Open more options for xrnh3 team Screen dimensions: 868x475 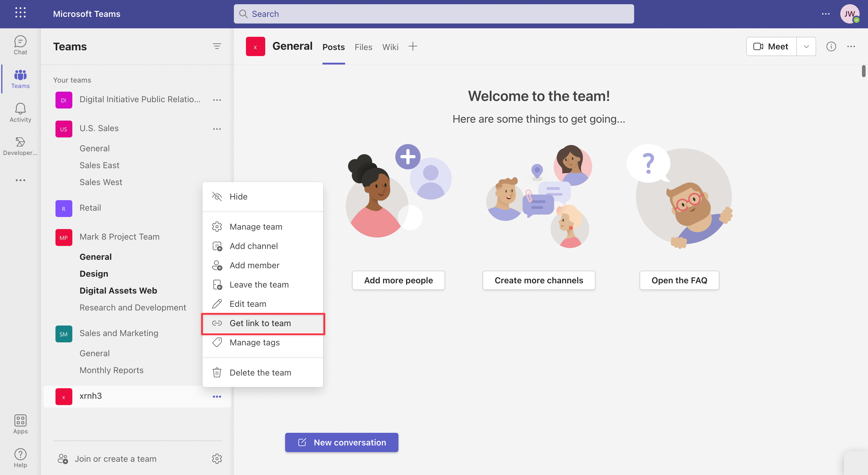tap(217, 397)
